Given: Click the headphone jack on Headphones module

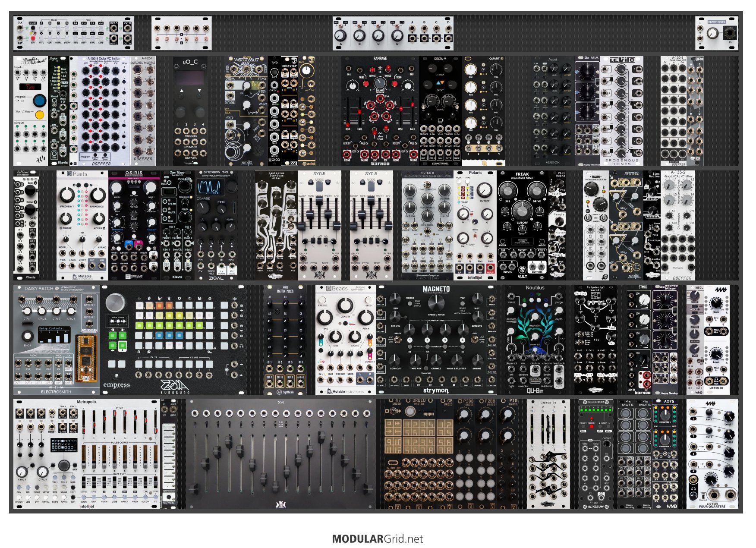Looking at the screenshot, I should pyautogui.click(x=730, y=33).
